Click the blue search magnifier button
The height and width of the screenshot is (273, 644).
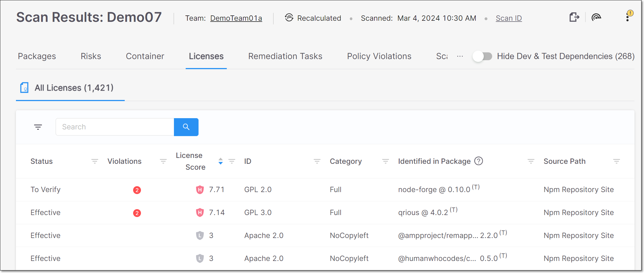(186, 127)
